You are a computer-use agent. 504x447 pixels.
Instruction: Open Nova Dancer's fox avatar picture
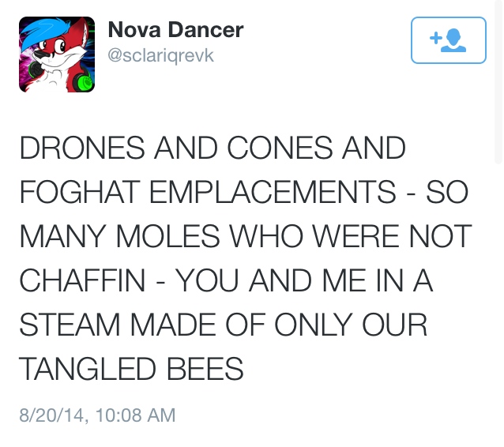57,54
